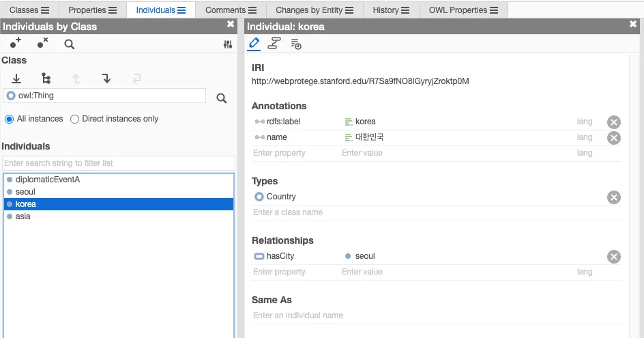Click the download arrow icon under Class
This screenshot has height=338, width=644.
point(16,79)
